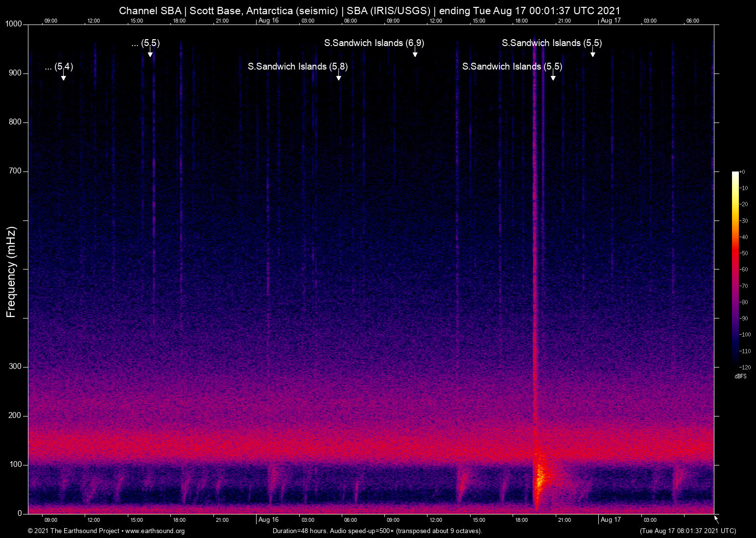Click the Aug 17 label on the bottom axis
Image resolution: width=756 pixels, height=538 pixels.
click(611, 520)
